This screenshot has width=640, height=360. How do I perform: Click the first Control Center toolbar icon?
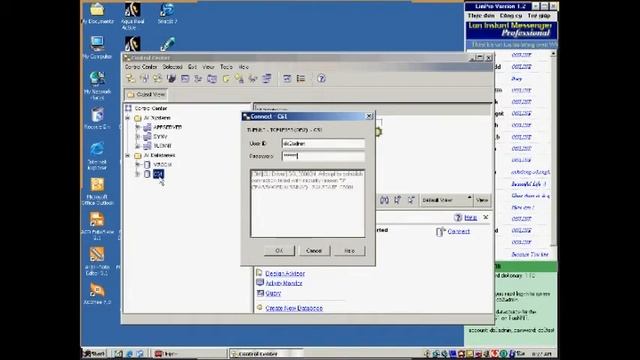(x=131, y=78)
